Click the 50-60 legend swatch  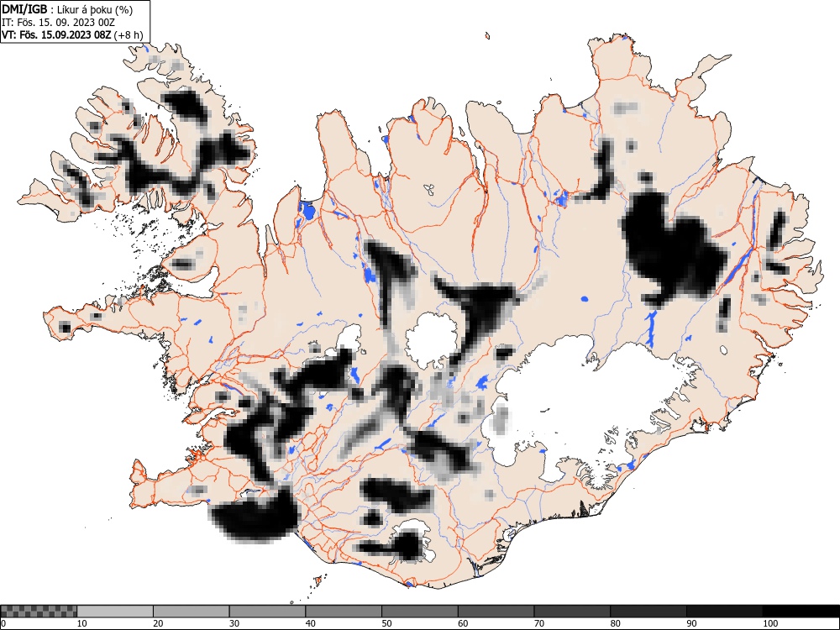click(420, 612)
